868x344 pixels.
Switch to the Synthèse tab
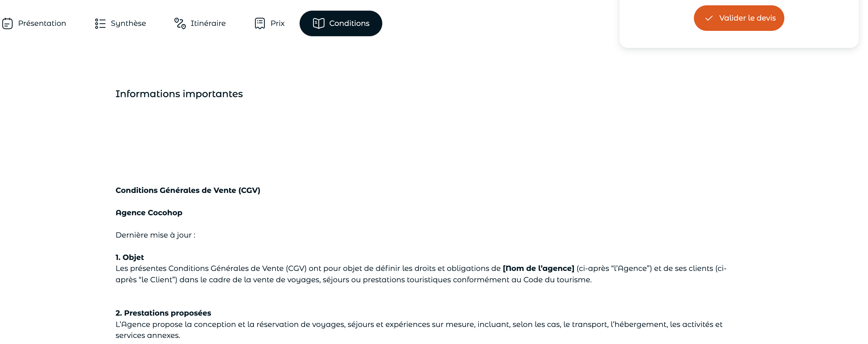point(121,23)
